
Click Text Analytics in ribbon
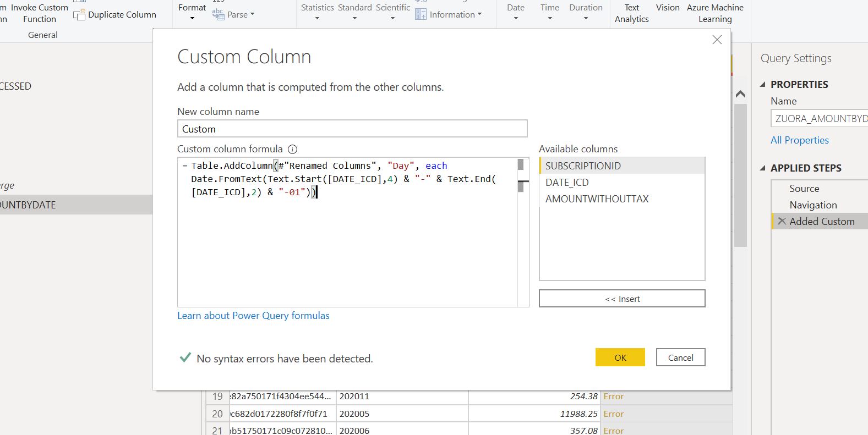pos(632,13)
